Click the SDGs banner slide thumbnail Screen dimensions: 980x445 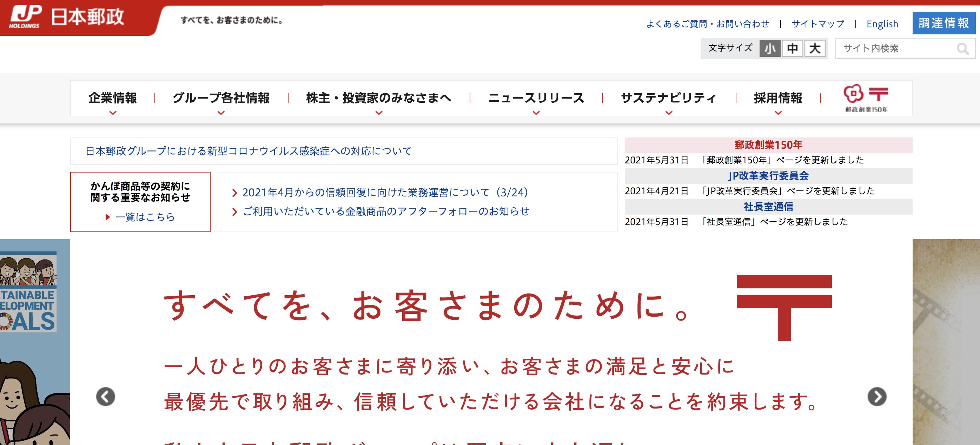pos(35,342)
